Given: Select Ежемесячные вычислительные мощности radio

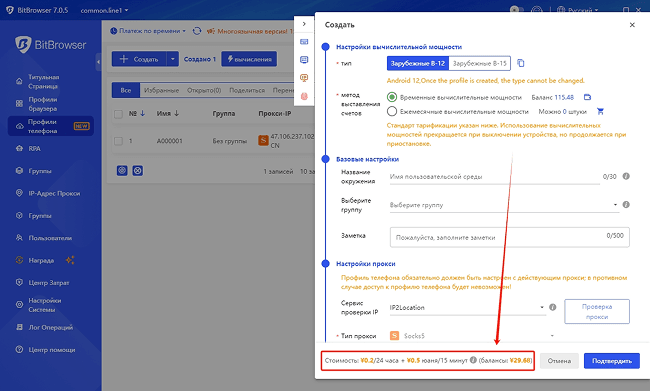Looking at the screenshot, I should coord(392,112).
